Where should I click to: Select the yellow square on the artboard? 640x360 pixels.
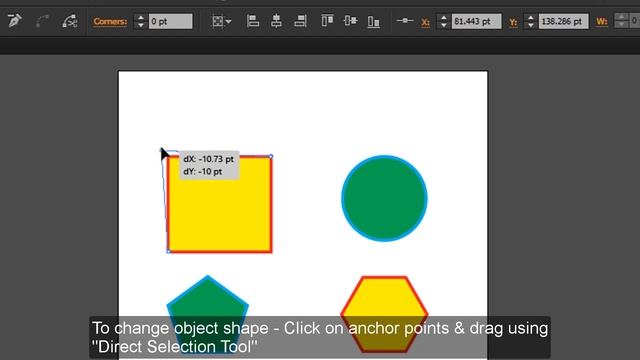pyautogui.click(x=220, y=204)
